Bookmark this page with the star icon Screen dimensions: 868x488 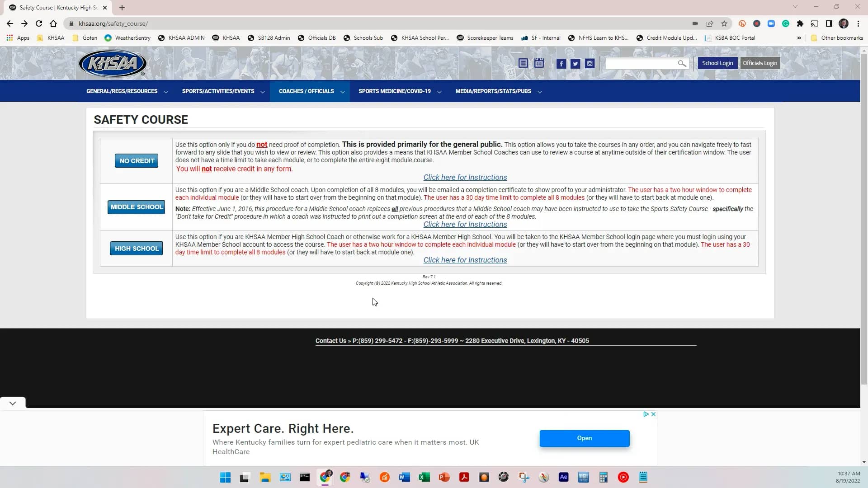click(724, 23)
